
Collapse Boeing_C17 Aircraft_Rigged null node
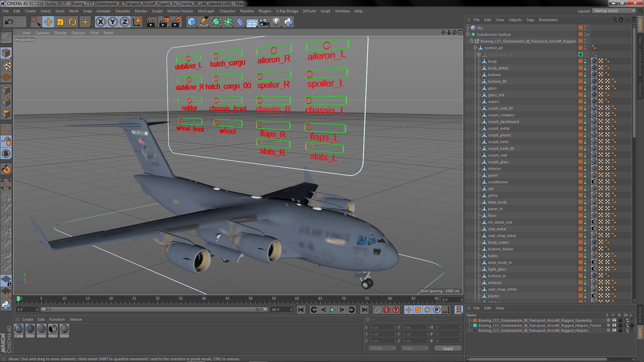(x=472, y=41)
